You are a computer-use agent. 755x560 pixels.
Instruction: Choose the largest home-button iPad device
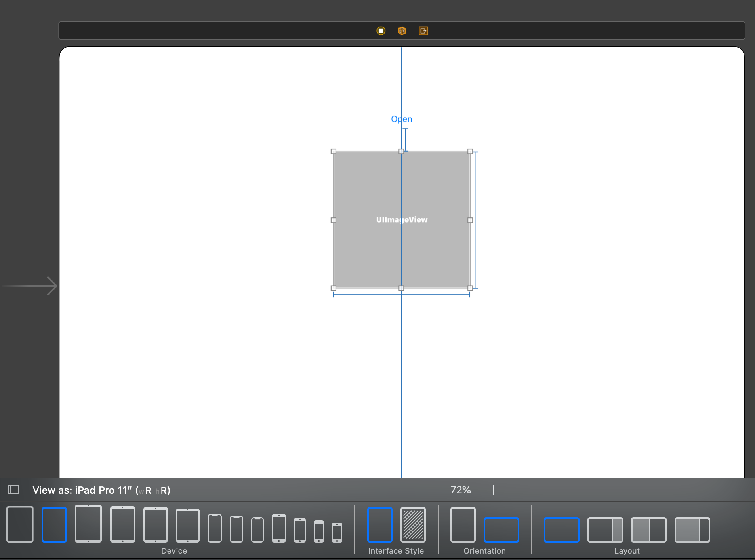click(88, 524)
